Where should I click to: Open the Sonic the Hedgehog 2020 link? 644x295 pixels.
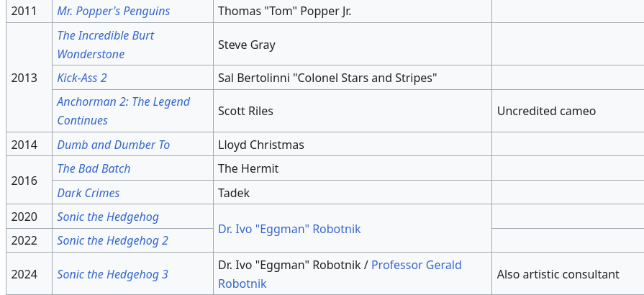click(108, 217)
